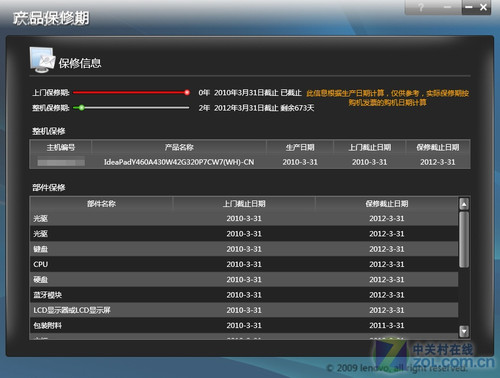Click the 保修信息 monitor and envelope icon

coord(42,60)
